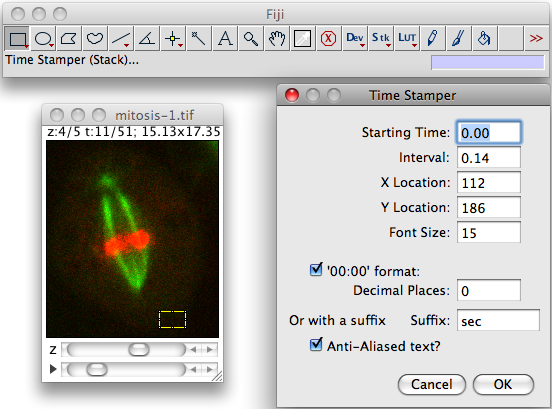Image resolution: width=552 pixels, height=409 pixels.
Task: Click the z slice slider thumb
Action: (x=139, y=350)
